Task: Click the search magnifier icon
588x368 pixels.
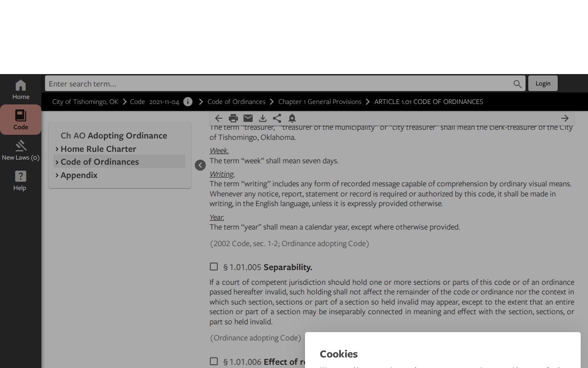Action: coord(517,84)
